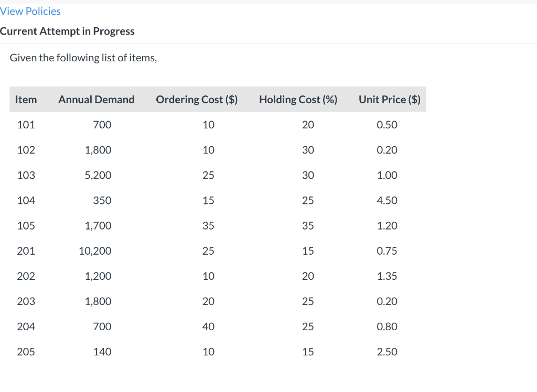537x392 pixels.
Task: Select the holding cost 15 for item 201
Action: pos(308,251)
